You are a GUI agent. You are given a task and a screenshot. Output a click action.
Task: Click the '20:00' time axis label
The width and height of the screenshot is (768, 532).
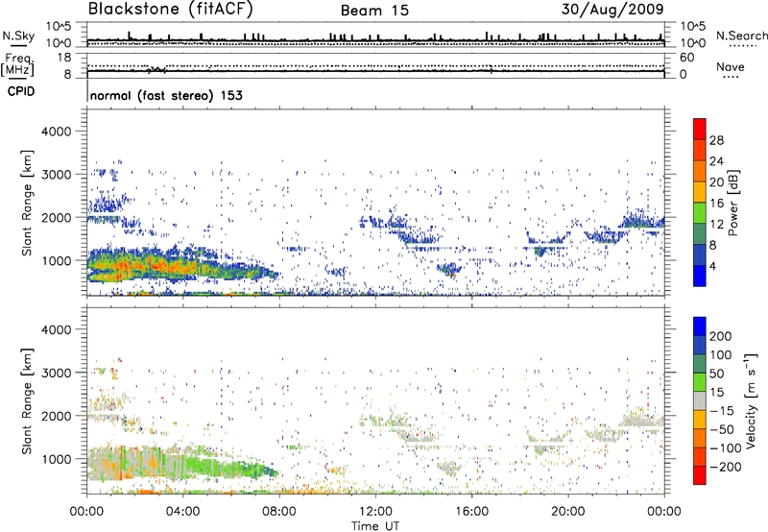[x=567, y=512]
